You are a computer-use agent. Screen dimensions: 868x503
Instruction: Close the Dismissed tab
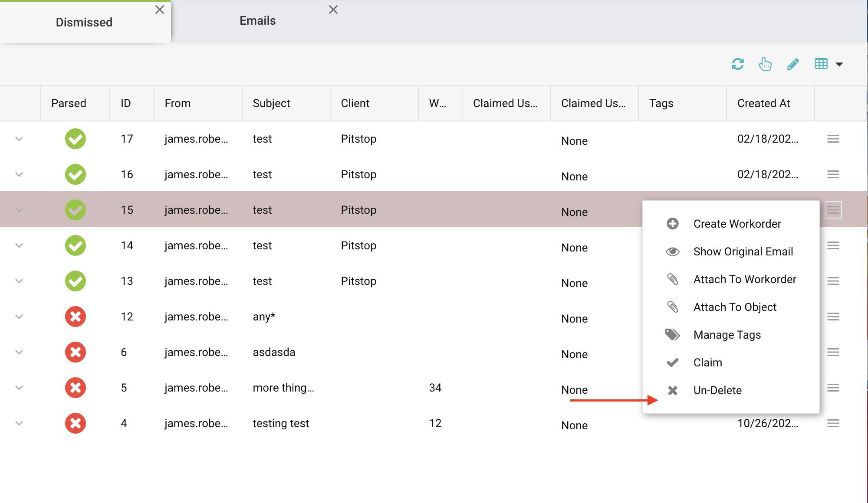[x=160, y=10]
